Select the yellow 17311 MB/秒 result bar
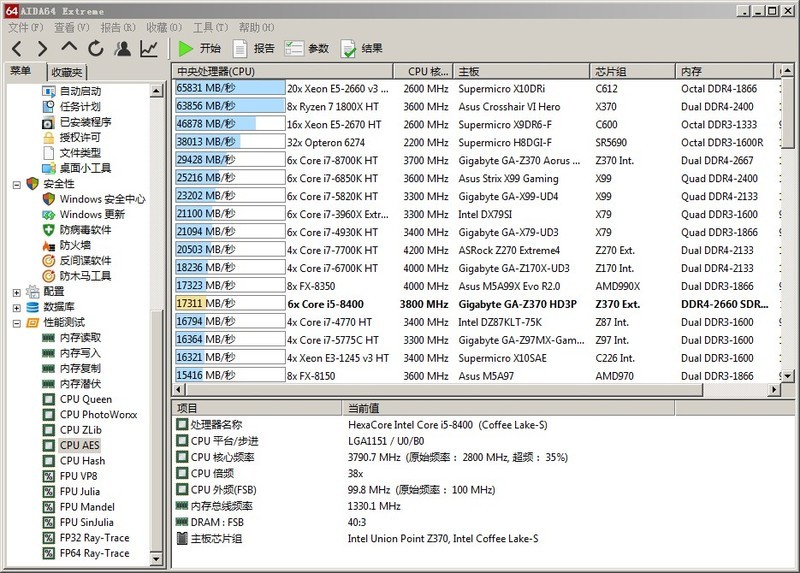Image resolution: width=800 pixels, height=573 pixels. coord(230,304)
